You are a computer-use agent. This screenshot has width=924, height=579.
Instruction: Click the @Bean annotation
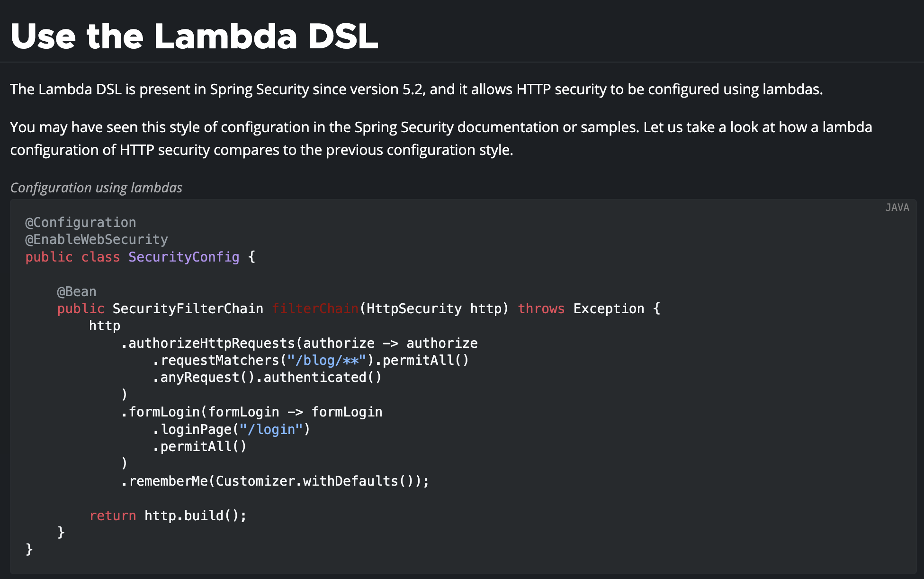coord(77,291)
